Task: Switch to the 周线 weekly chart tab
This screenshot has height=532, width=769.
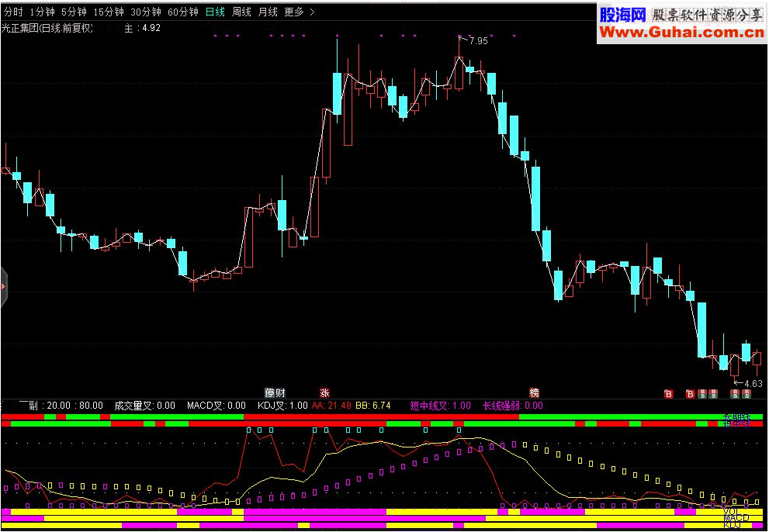Action: (241, 12)
